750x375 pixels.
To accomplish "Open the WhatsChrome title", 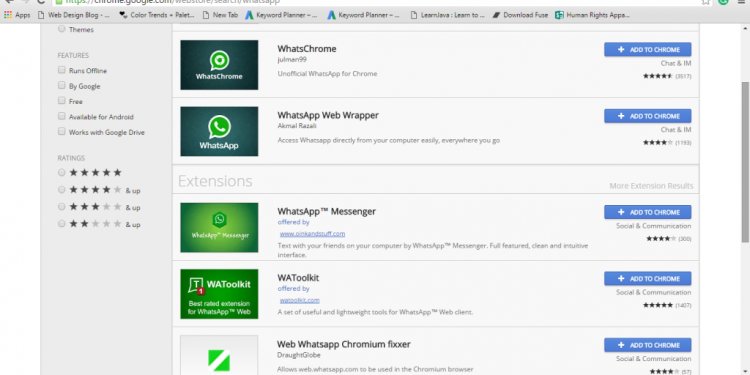I will pyautogui.click(x=307, y=49).
